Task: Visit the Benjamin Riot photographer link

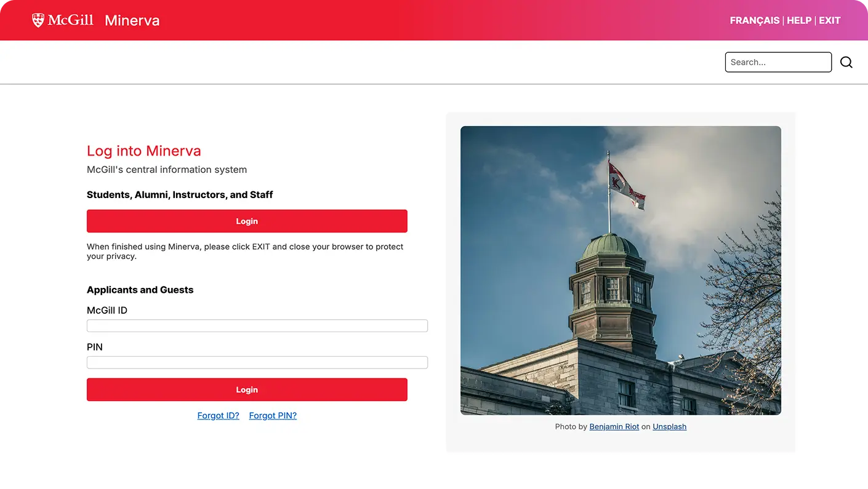Action: (x=614, y=427)
